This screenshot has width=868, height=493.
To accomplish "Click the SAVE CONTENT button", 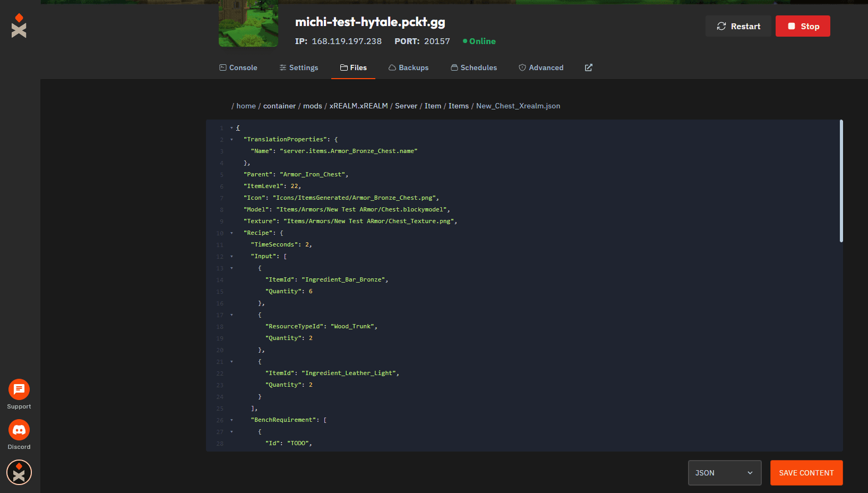I will pyautogui.click(x=806, y=472).
